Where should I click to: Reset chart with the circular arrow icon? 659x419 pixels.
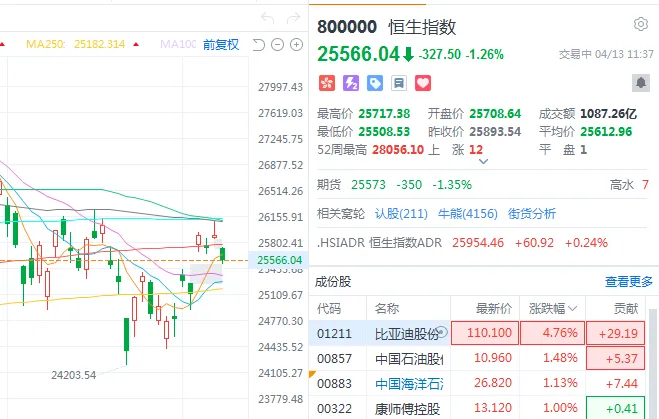258,44
